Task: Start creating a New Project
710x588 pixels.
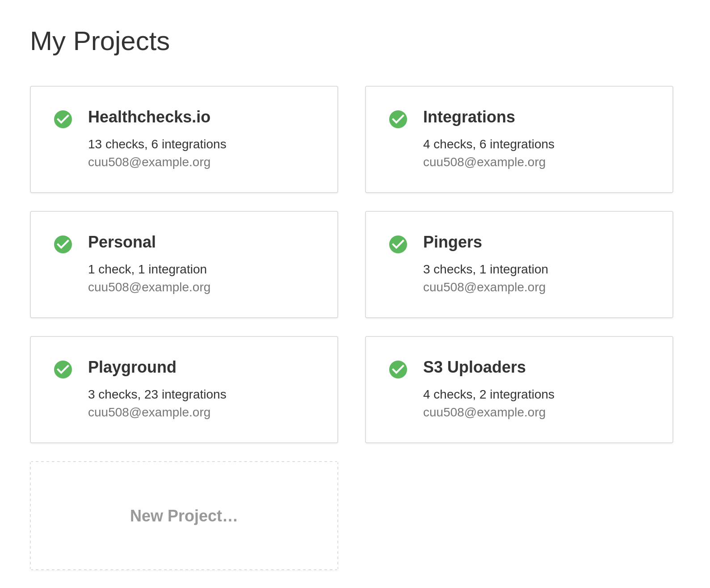Action: coord(184,516)
